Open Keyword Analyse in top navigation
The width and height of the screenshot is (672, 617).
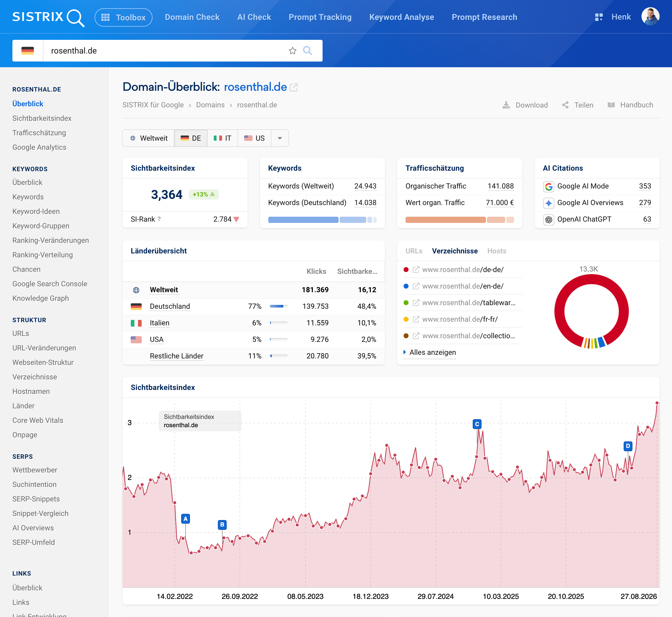coord(402,17)
